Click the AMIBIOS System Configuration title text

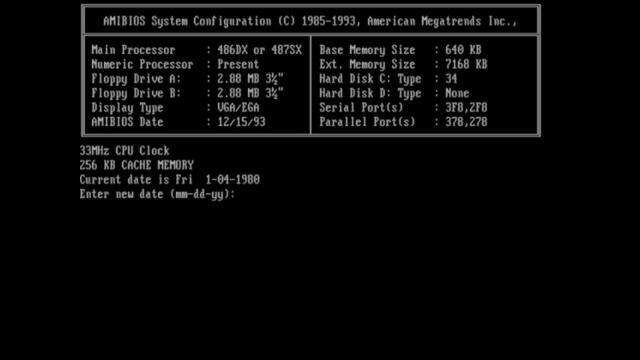pyautogui.click(x=310, y=21)
